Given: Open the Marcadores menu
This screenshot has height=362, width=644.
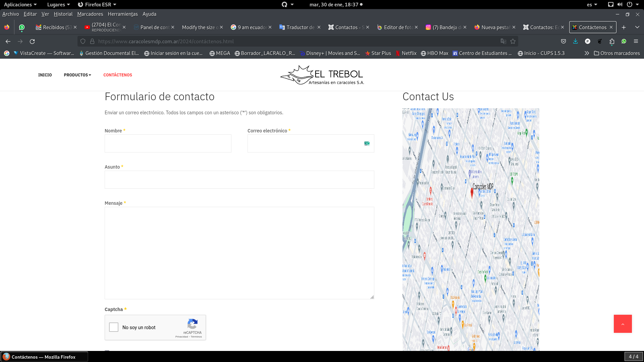Looking at the screenshot, I should click(90, 14).
